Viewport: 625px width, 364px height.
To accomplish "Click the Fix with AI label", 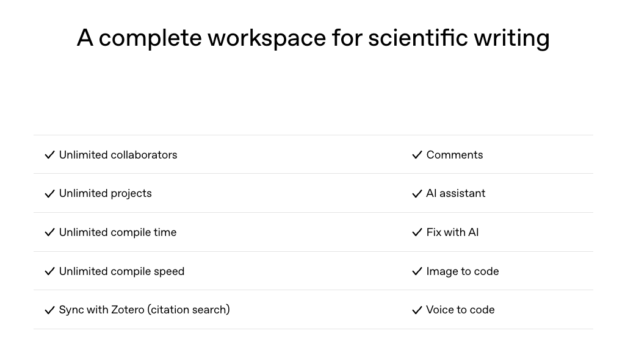I will point(452,232).
